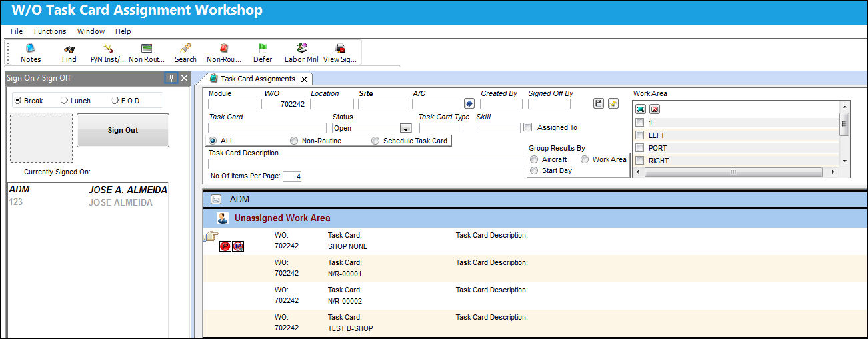The height and width of the screenshot is (339, 868).
Task: Open the Window menu
Action: (x=91, y=31)
